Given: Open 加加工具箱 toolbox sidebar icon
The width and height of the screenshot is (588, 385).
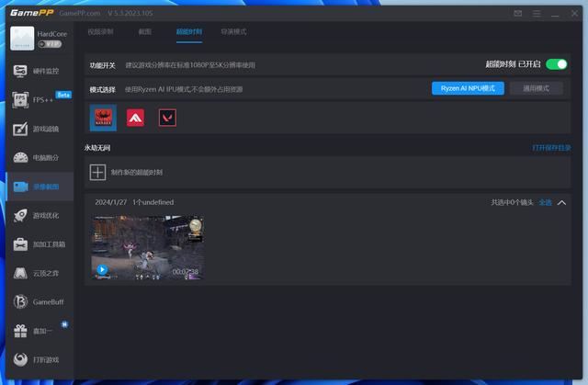Looking at the screenshot, I should (x=37, y=244).
